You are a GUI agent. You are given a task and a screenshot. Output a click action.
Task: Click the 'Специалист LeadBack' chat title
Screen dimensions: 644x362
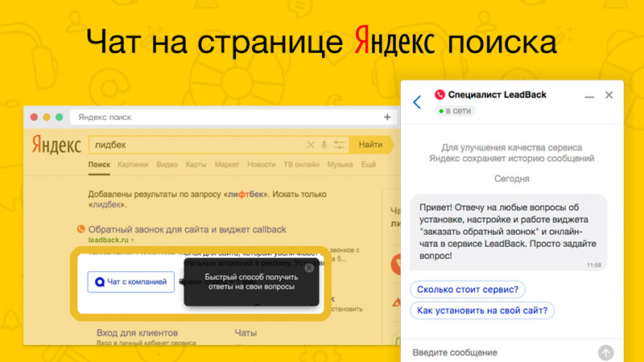pyautogui.click(x=497, y=95)
